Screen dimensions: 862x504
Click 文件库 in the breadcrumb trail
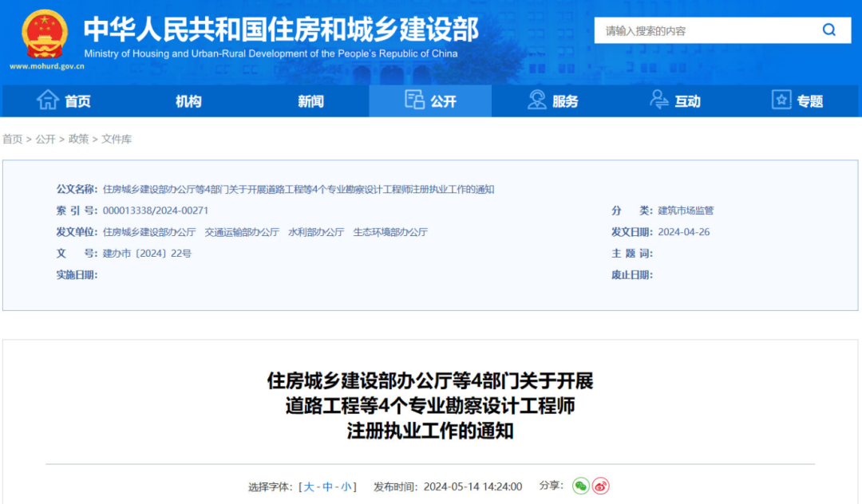[118, 139]
